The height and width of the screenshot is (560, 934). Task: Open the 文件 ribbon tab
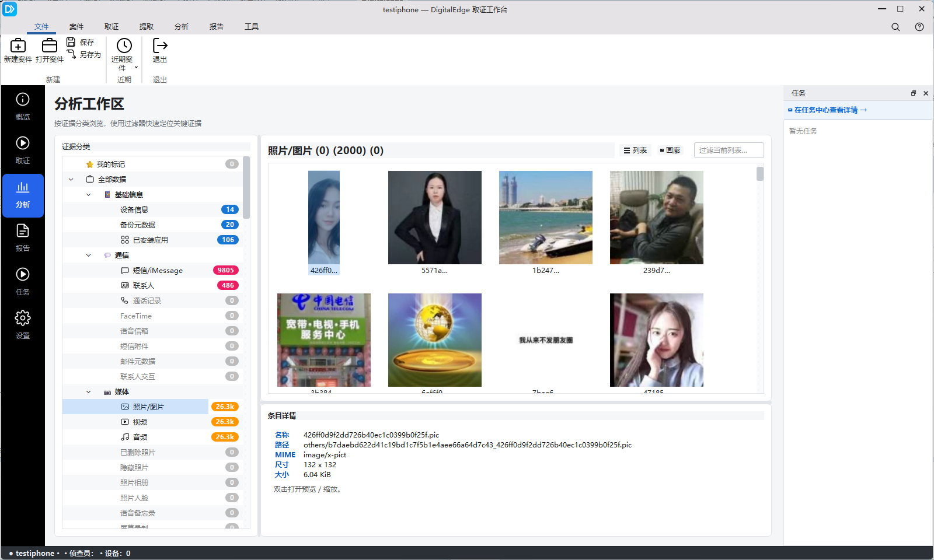[41, 27]
